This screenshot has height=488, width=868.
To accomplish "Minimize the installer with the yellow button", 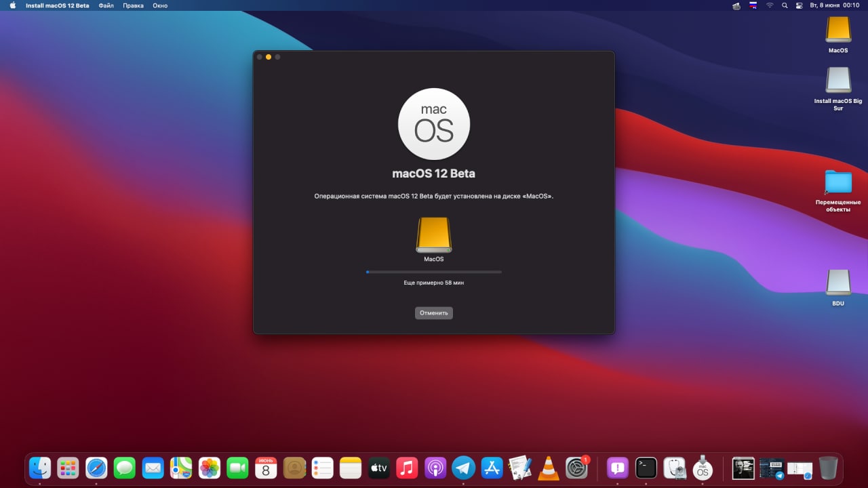I will click(269, 57).
